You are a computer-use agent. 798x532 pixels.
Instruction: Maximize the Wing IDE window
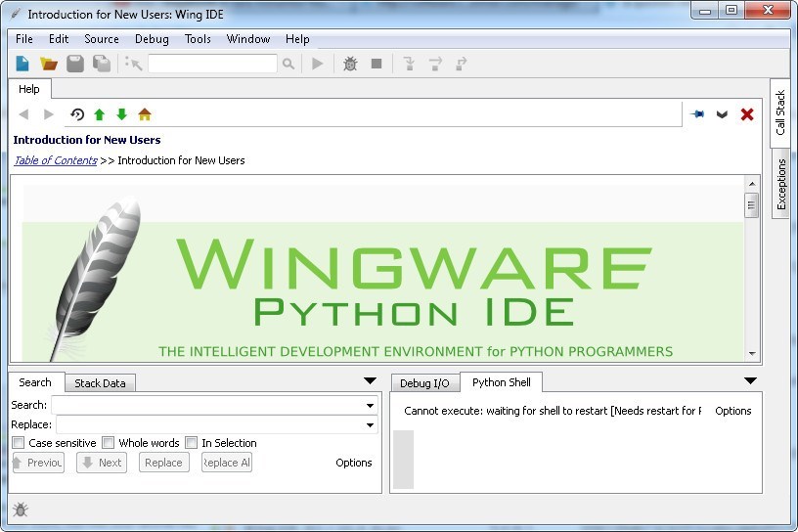click(x=731, y=11)
